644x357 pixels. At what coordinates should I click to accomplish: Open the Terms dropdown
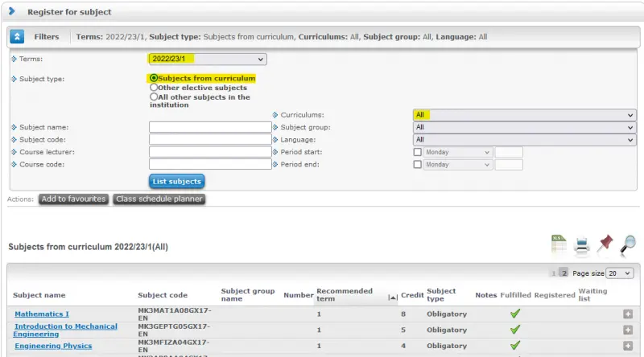coord(208,59)
